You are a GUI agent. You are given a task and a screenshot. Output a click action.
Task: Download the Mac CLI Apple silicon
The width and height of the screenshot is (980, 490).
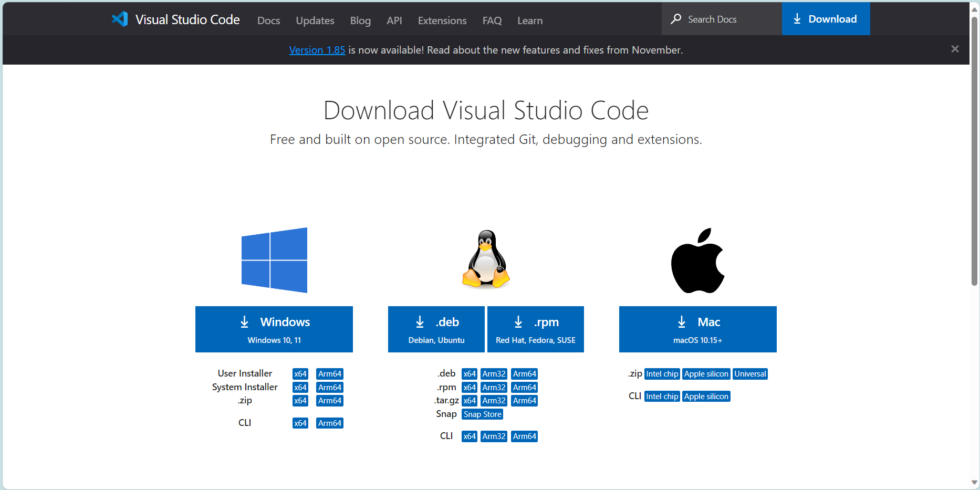click(x=706, y=397)
